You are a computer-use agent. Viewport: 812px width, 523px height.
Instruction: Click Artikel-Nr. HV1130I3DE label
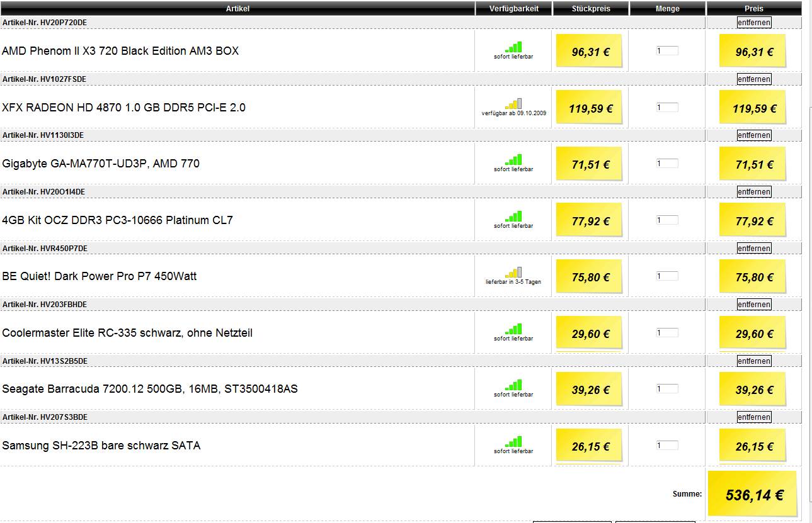[x=43, y=135]
